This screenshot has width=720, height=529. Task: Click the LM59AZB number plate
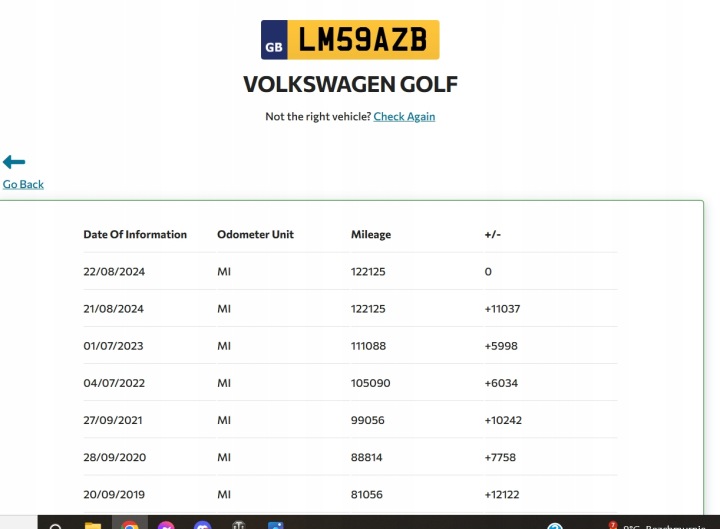(x=350, y=39)
